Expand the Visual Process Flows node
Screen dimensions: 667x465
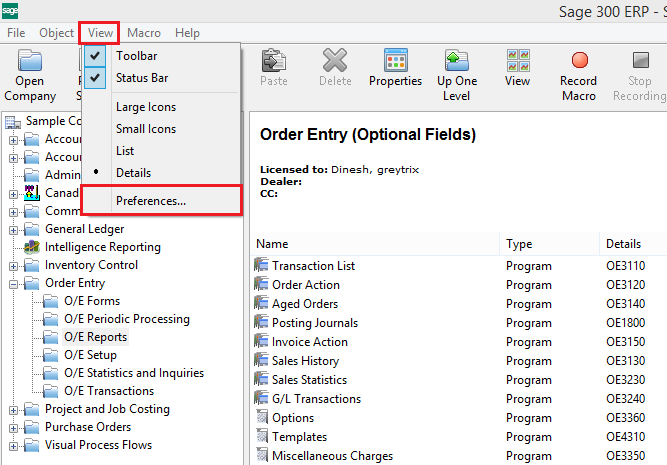13,446
